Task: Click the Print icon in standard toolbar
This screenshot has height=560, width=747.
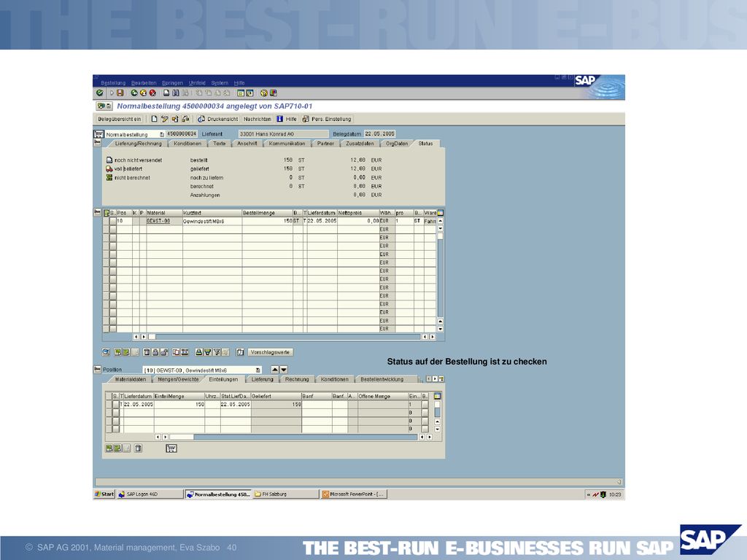Action: [167, 93]
